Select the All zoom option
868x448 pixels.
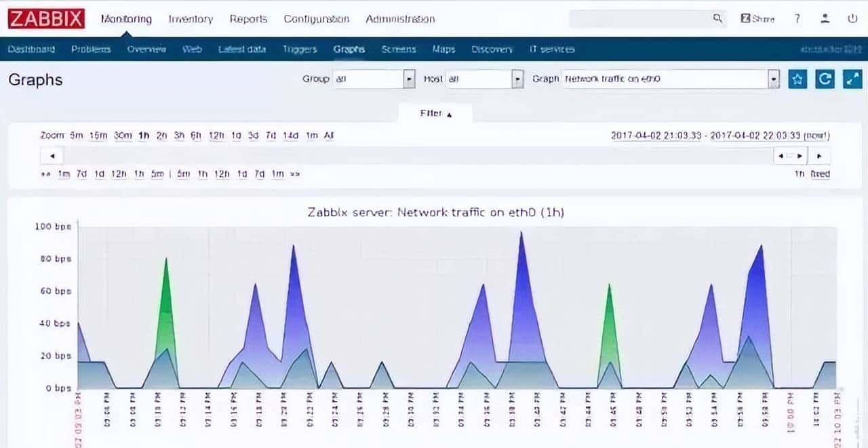coord(329,136)
